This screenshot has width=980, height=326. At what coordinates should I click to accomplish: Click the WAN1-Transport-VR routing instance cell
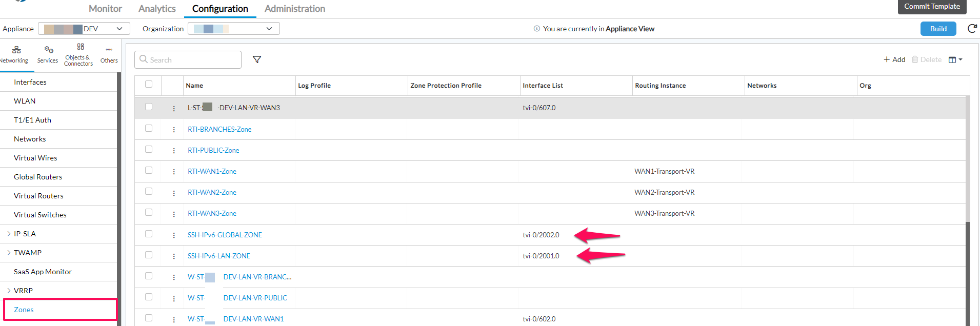[664, 171]
